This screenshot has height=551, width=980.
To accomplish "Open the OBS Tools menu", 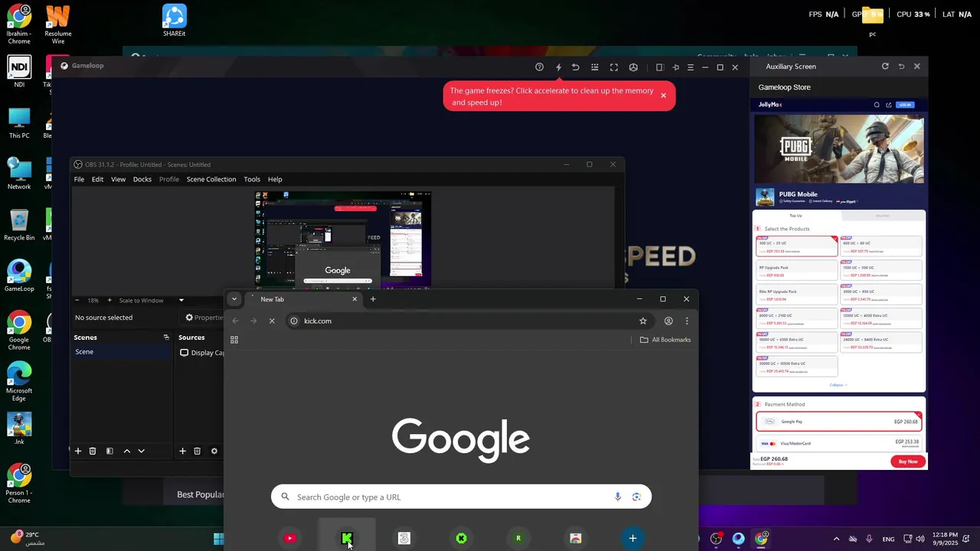I will pyautogui.click(x=252, y=179).
